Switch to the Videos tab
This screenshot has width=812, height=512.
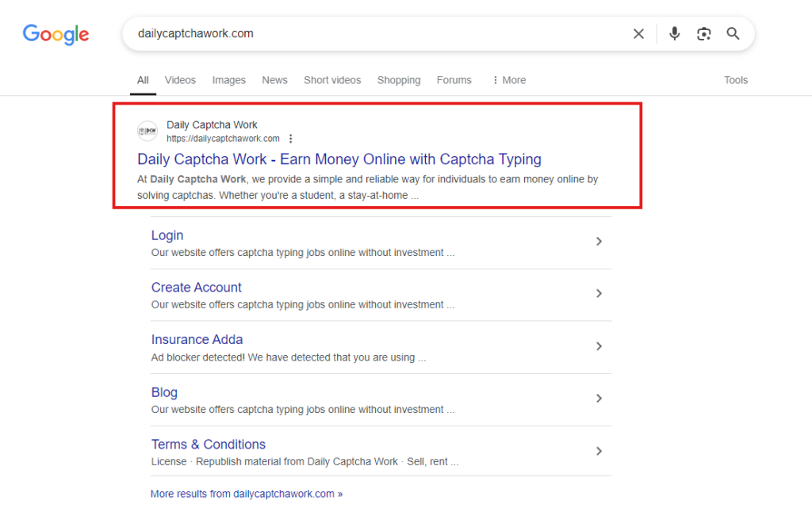click(180, 80)
